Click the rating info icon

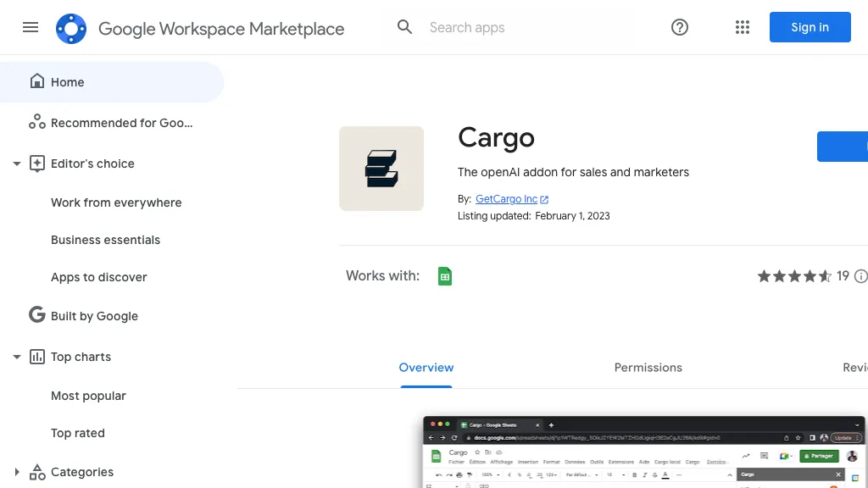coord(860,276)
